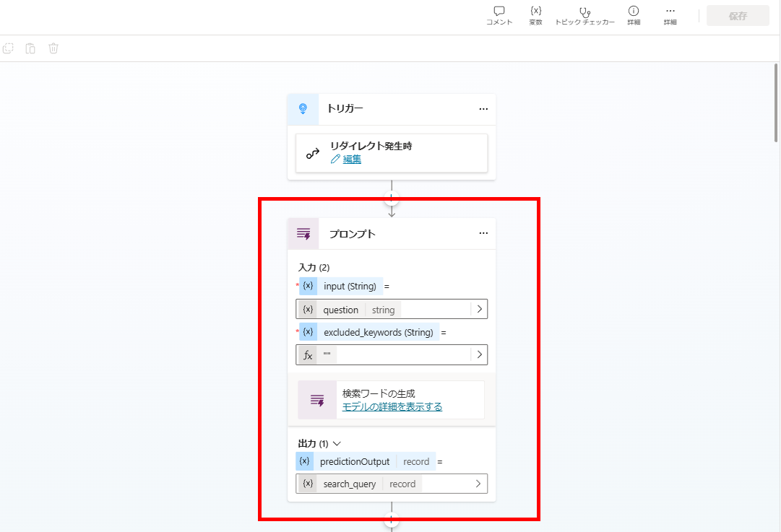Open the コメント (comment) panel icon
This screenshot has height=532, width=781.
[x=499, y=11]
